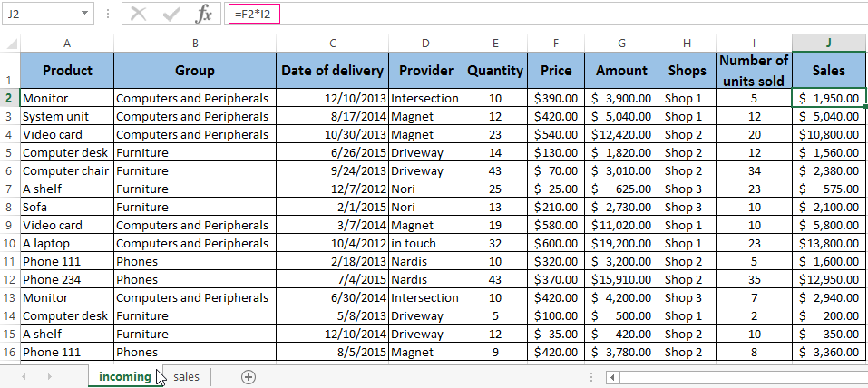The height and width of the screenshot is (388, 868).
Task: Click horizontal scrollbar left arrow
Action: 613,377
